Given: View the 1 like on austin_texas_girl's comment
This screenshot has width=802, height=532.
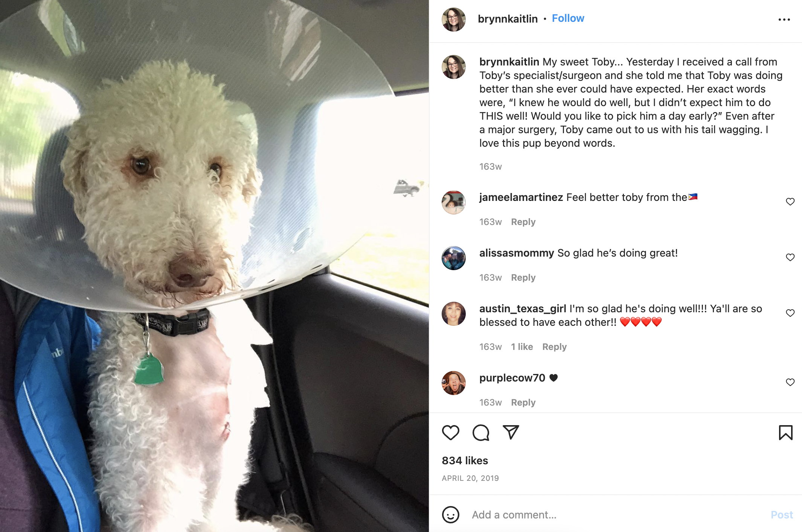Looking at the screenshot, I should click(x=522, y=347).
